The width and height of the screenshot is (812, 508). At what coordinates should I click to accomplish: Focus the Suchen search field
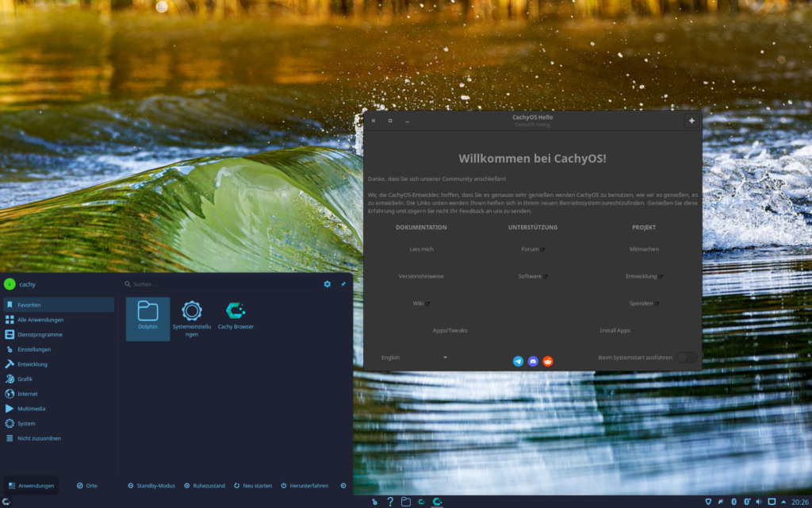[x=220, y=284]
